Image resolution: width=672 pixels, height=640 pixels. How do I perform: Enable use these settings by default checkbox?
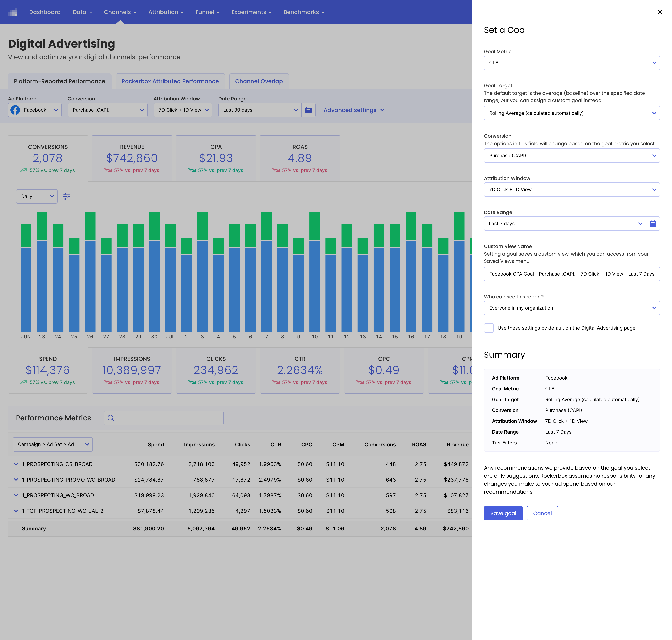click(488, 328)
